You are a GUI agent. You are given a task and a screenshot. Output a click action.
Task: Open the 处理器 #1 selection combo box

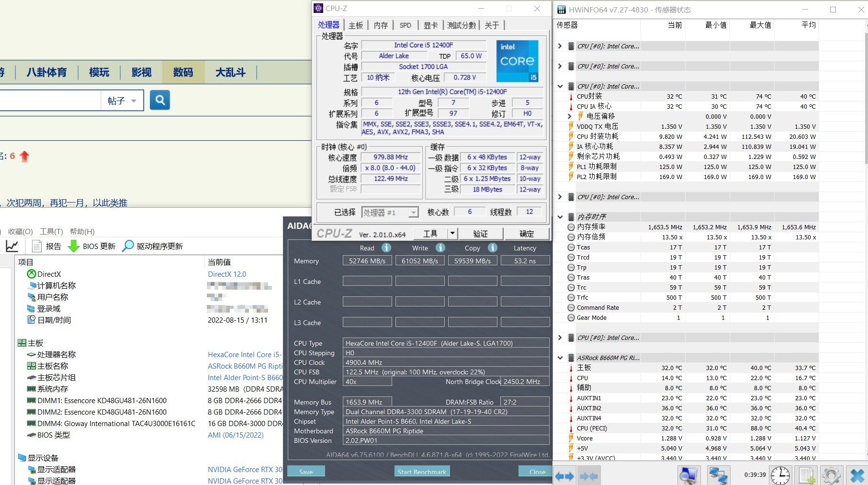(390, 212)
